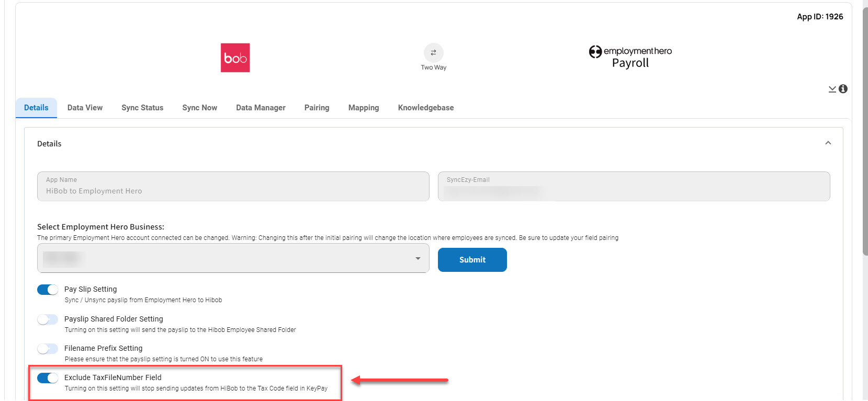This screenshot has width=868, height=401.
Task: Click the App Name input field
Action: [x=233, y=187]
